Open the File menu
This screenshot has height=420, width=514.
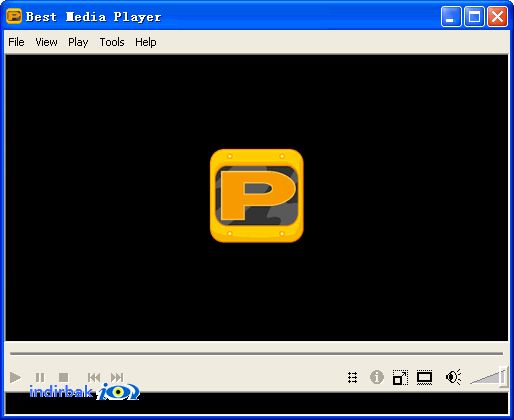point(16,42)
